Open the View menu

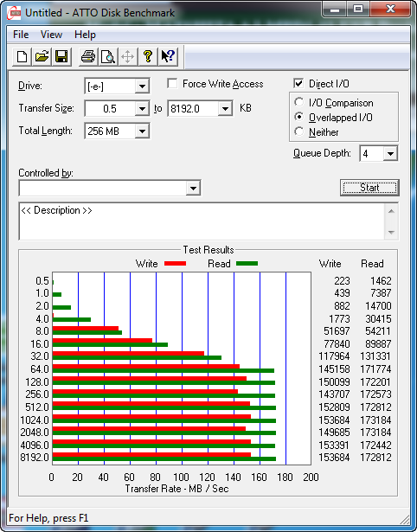coord(51,35)
